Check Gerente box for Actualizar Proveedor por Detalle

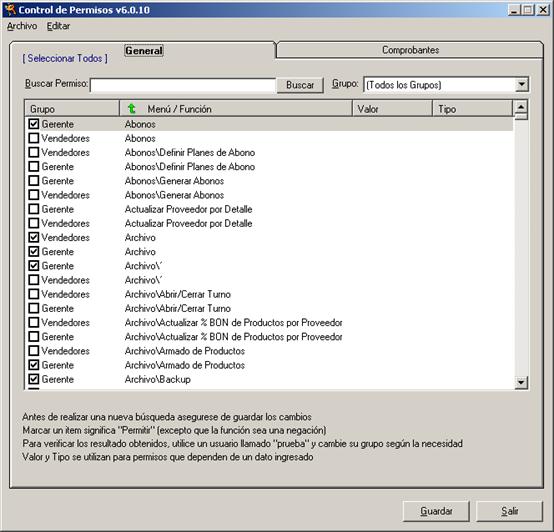[x=34, y=209]
